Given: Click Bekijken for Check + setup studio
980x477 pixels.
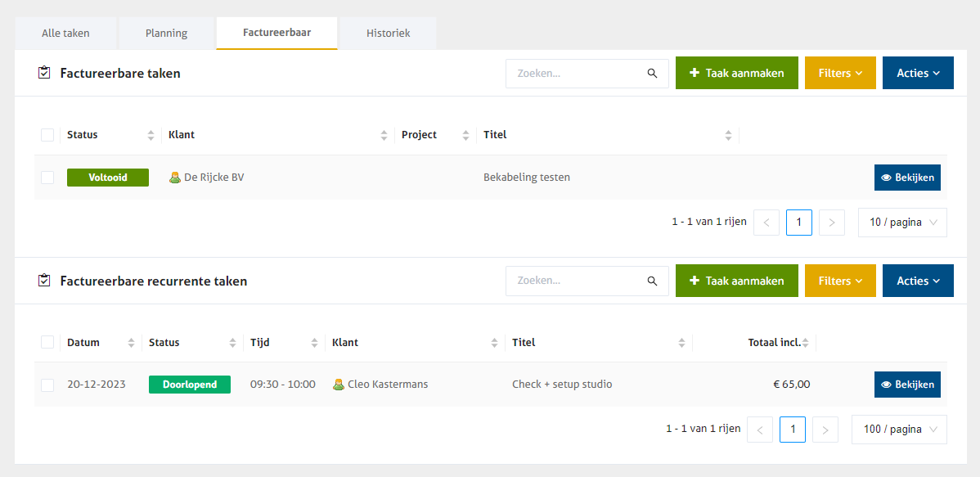Looking at the screenshot, I should point(907,385).
